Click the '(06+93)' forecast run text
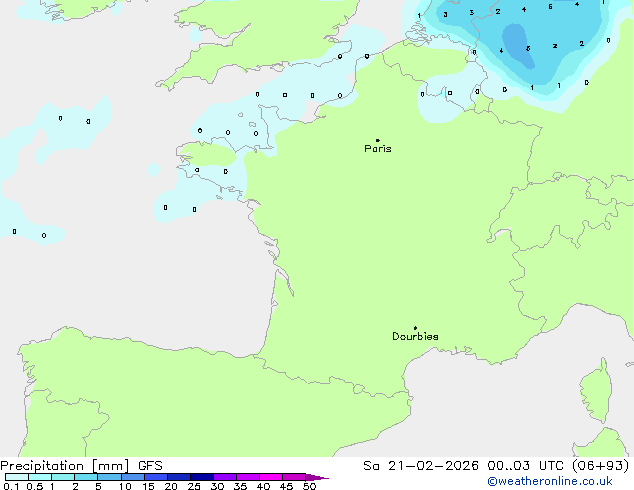This screenshot has height=490, width=634. click(600, 466)
